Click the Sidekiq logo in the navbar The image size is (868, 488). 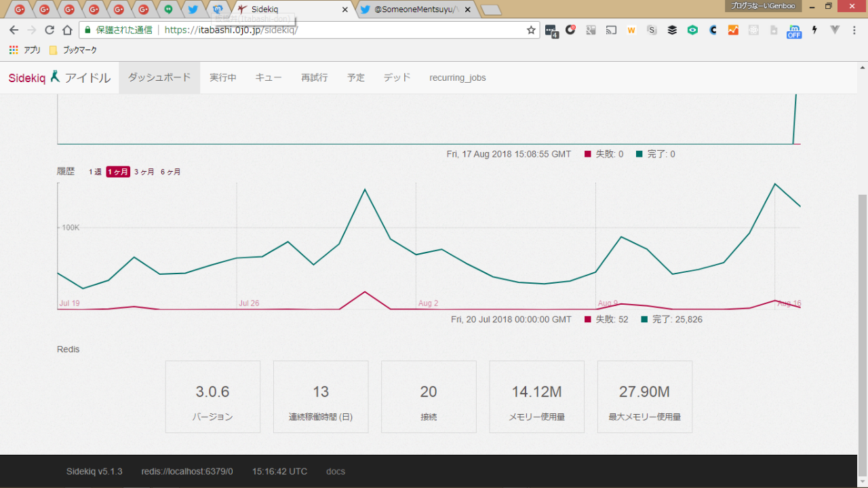coord(27,78)
